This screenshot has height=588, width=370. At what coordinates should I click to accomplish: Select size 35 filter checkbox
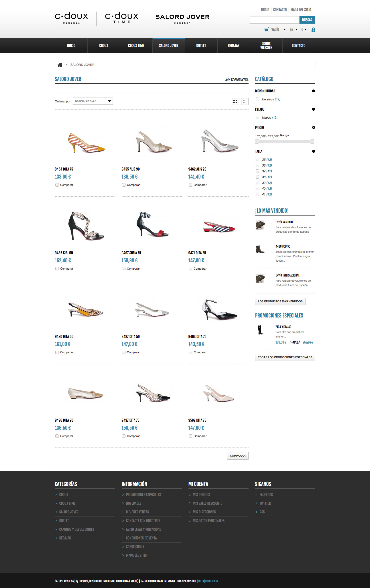(x=257, y=159)
